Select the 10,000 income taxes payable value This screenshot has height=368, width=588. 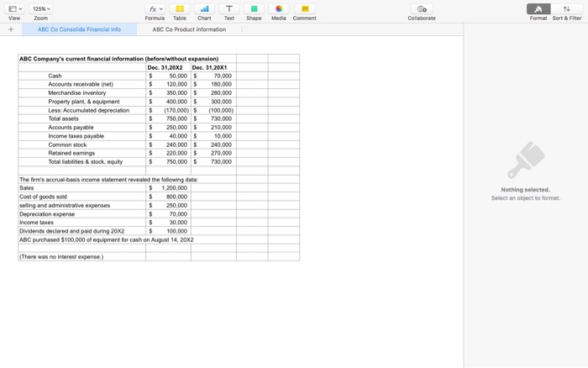click(x=213, y=136)
